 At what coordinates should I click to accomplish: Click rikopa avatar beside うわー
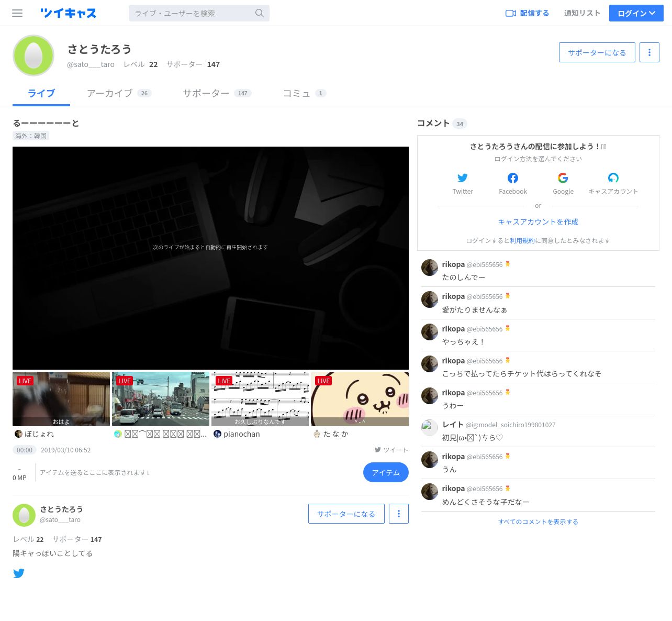(430, 396)
